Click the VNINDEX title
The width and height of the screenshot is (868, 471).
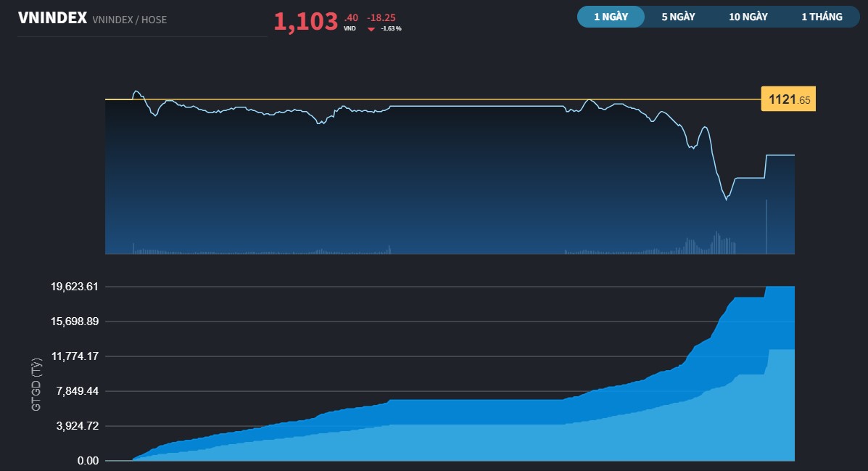tap(53, 18)
